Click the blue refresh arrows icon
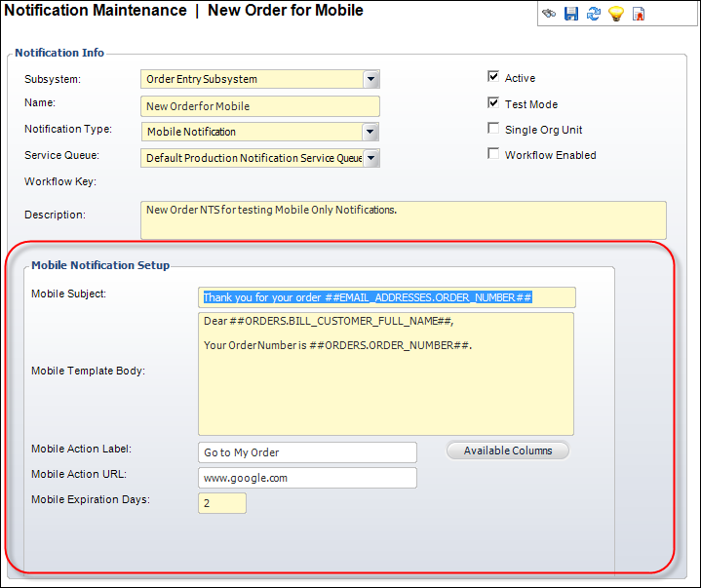 pyautogui.click(x=594, y=14)
